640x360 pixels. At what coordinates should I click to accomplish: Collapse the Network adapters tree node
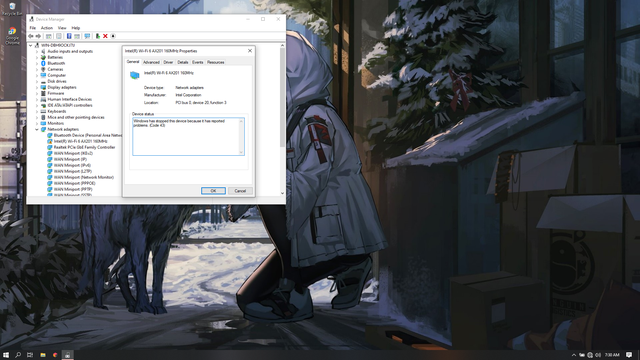point(37,129)
